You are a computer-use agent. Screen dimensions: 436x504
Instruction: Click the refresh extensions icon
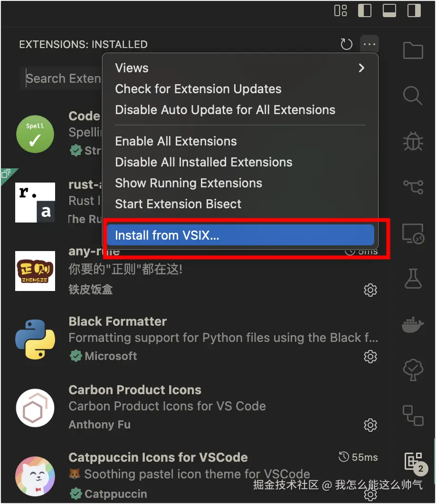(346, 44)
